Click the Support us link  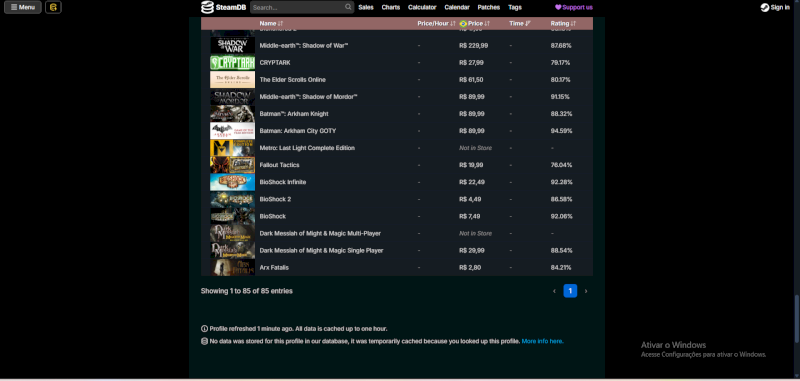click(x=574, y=7)
